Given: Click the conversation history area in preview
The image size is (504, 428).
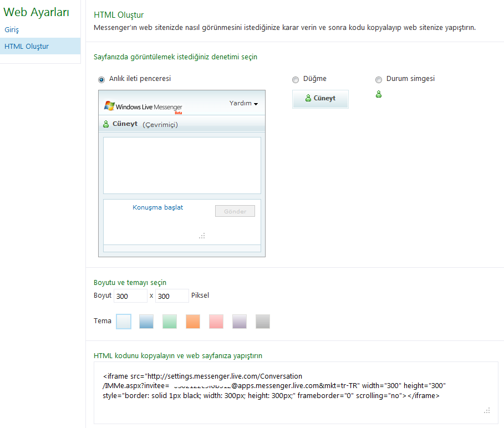Looking at the screenshot, I should [182, 165].
